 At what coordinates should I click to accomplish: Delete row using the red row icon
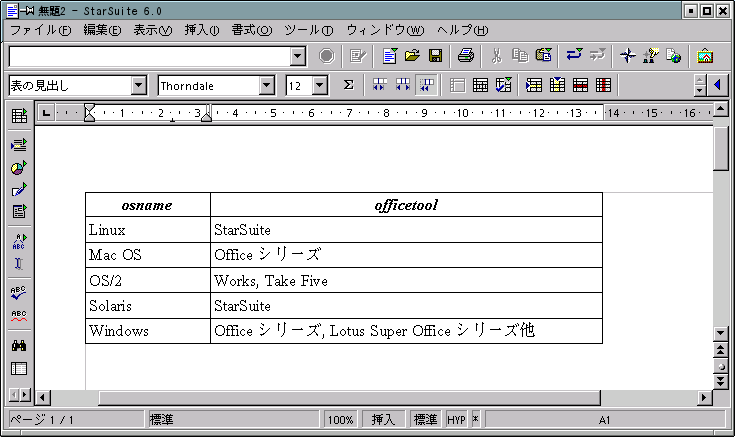pyautogui.click(x=580, y=85)
